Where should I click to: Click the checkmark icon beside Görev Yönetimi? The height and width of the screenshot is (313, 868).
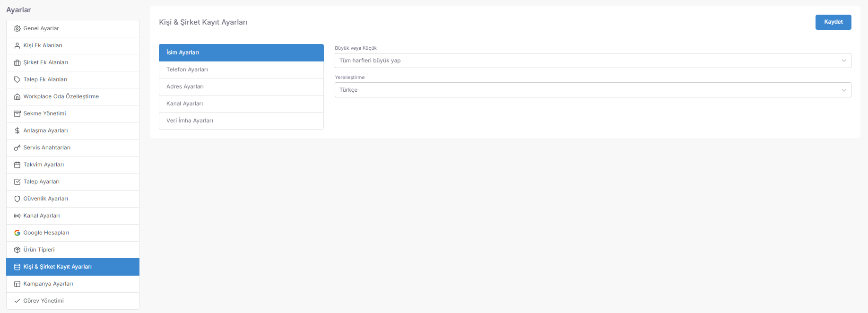[x=17, y=301]
